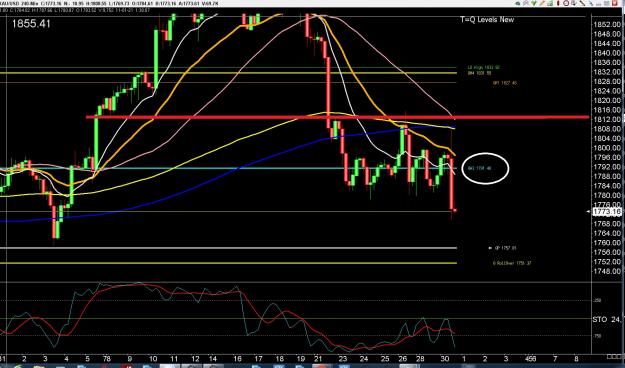Click the QP 1757 level label
The width and height of the screenshot is (625, 368).
[505, 248]
